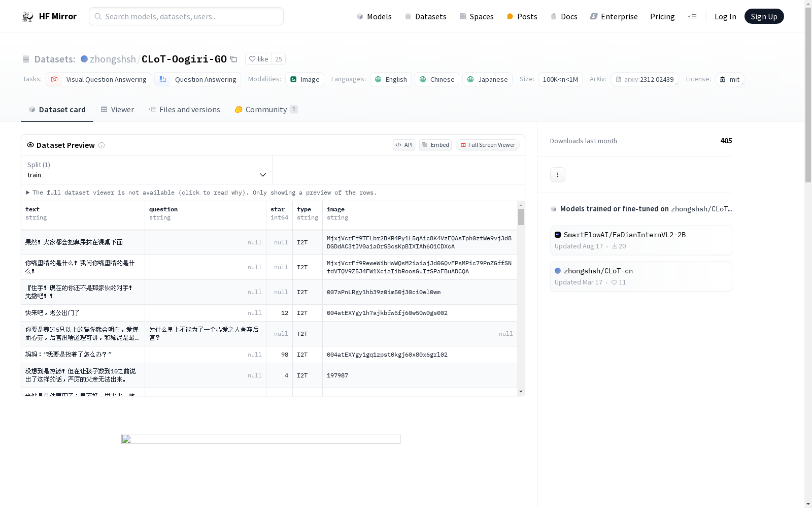The image size is (812, 508).
Task: Click the like count 25
Action: coord(279,59)
